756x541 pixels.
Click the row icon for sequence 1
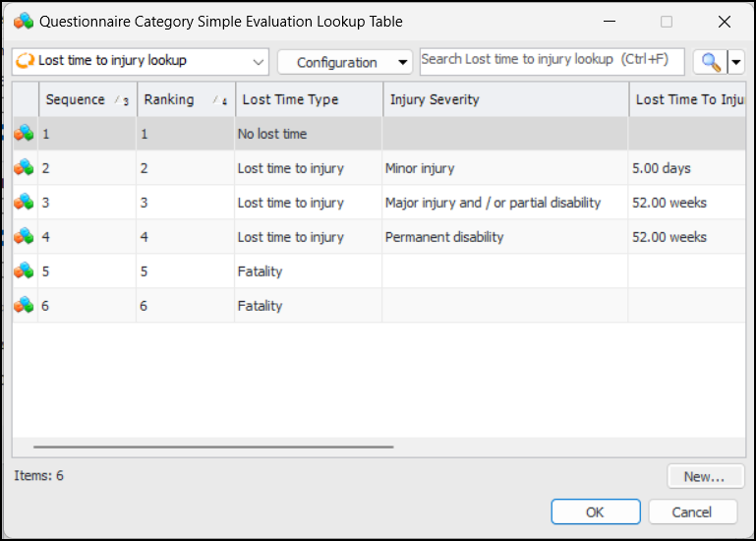(25, 134)
